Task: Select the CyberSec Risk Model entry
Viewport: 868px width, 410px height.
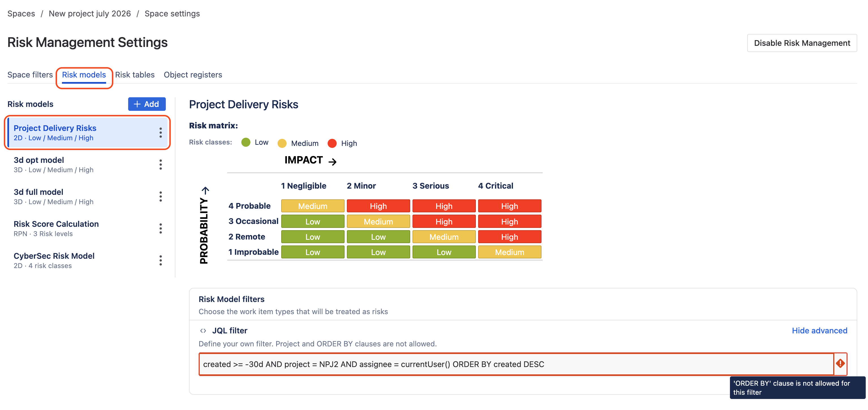Action: pyautogui.click(x=54, y=260)
